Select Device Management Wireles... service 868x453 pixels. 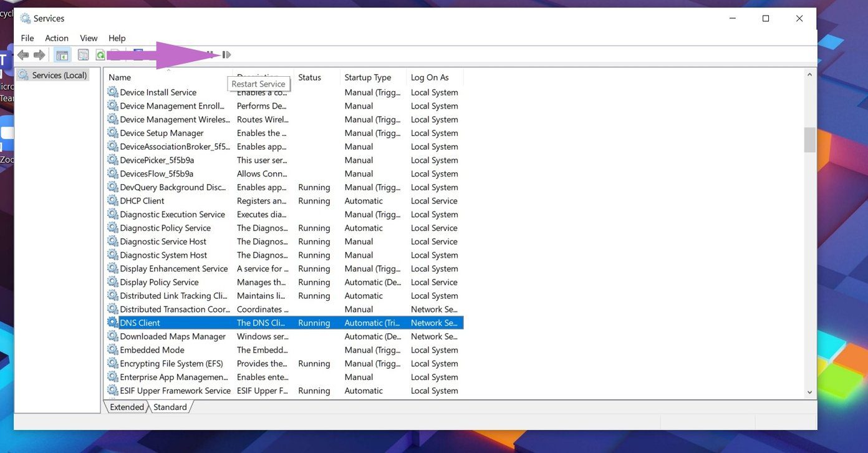click(x=284, y=120)
